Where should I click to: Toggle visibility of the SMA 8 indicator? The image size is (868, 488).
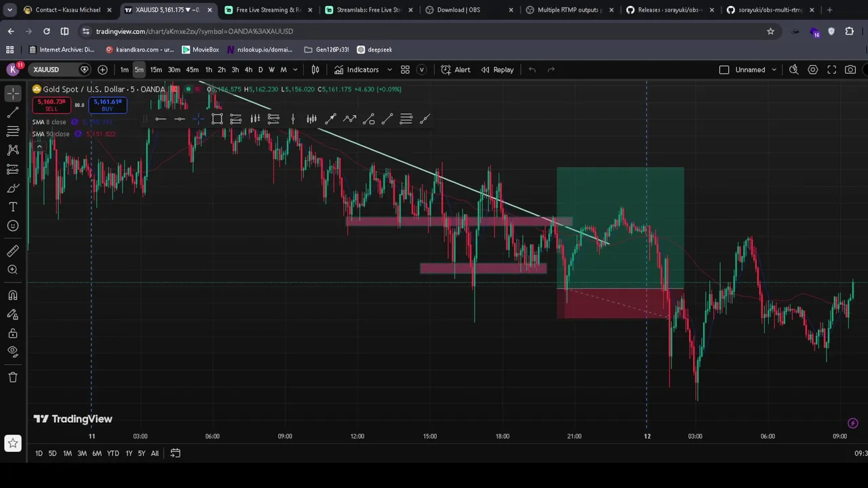point(75,122)
